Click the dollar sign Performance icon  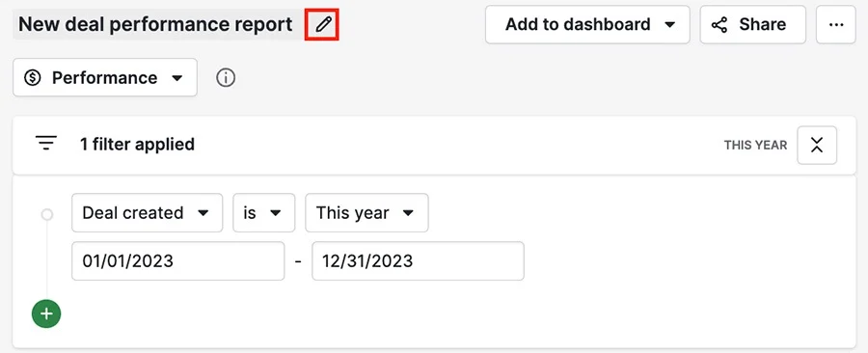(33, 78)
